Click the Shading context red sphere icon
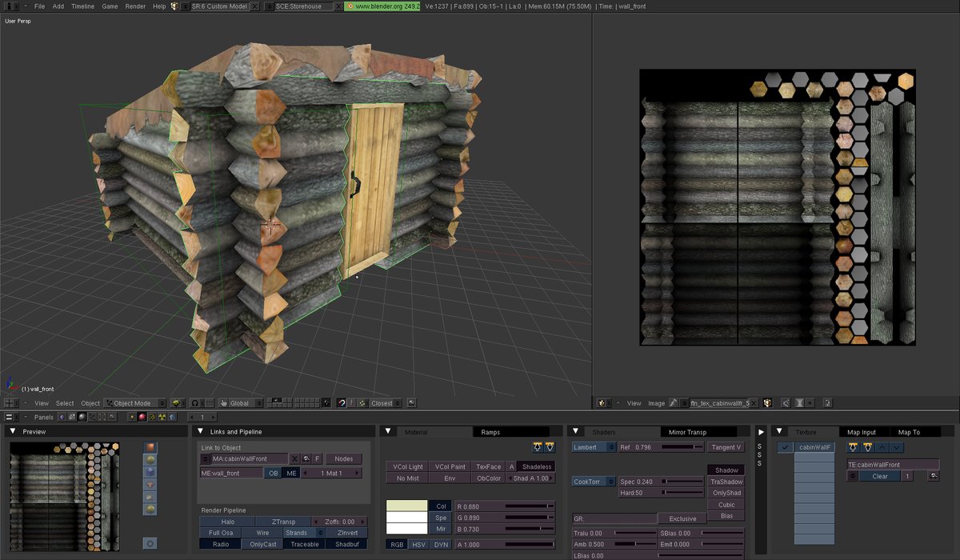Image resolution: width=960 pixels, height=560 pixels. [142, 417]
